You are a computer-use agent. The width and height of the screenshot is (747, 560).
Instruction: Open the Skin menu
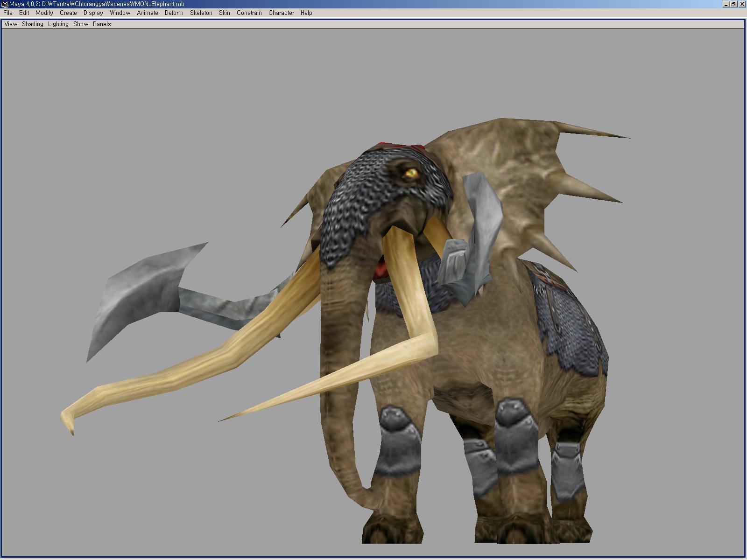click(x=225, y=13)
